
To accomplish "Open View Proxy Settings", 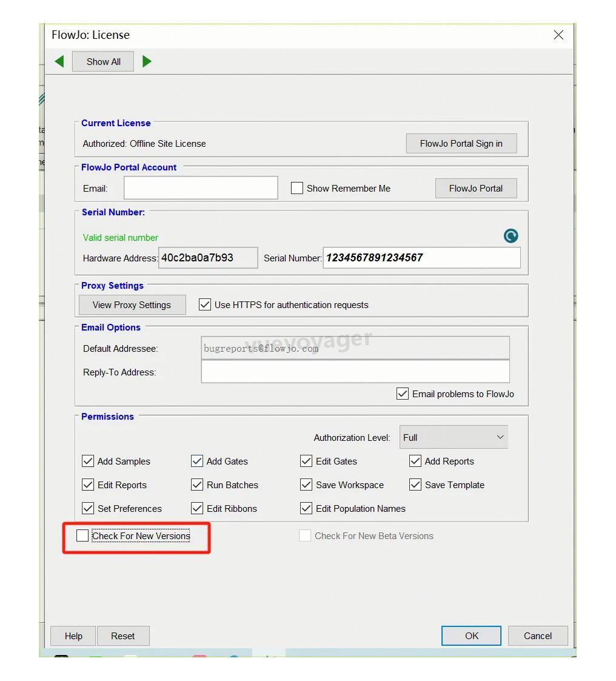I will (x=132, y=305).
